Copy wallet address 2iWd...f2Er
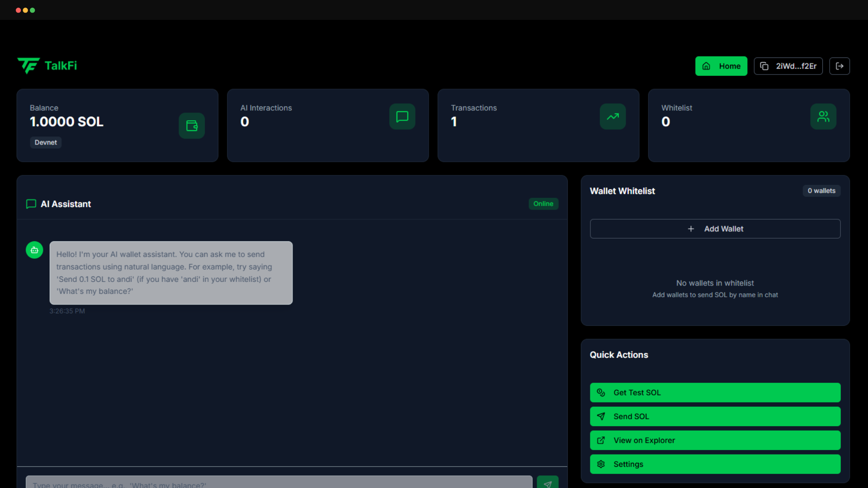 point(788,66)
